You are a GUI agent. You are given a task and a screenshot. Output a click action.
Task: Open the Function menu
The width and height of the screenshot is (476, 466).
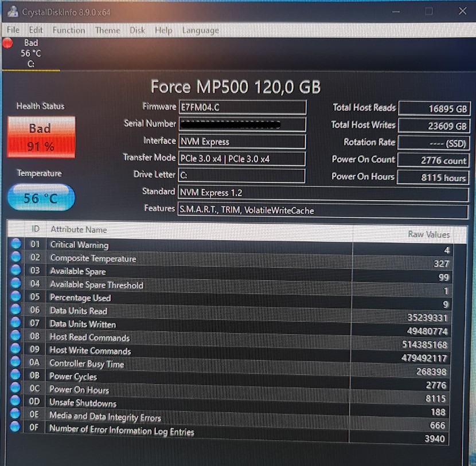(69, 30)
